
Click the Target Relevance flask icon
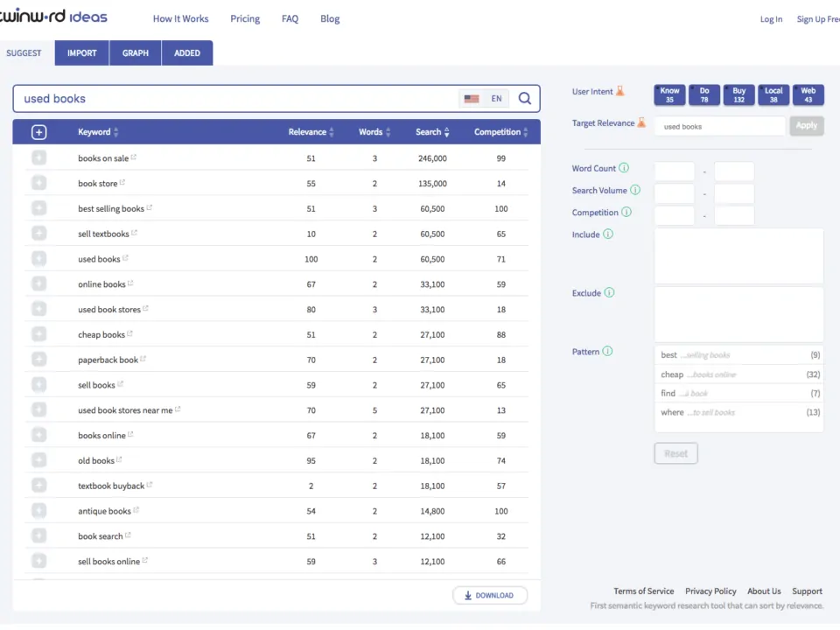[641, 122]
